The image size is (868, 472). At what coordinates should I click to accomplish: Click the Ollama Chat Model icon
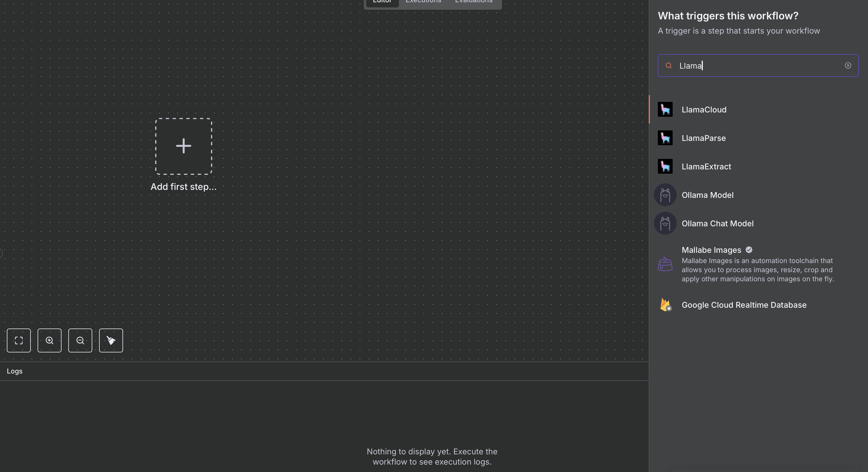(665, 223)
